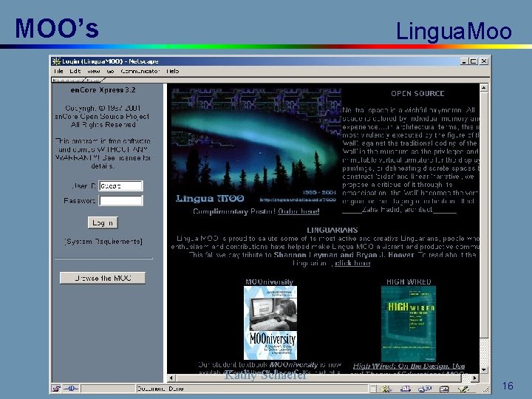Open the Help menu

pyautogui.click(x=172, y=71)
